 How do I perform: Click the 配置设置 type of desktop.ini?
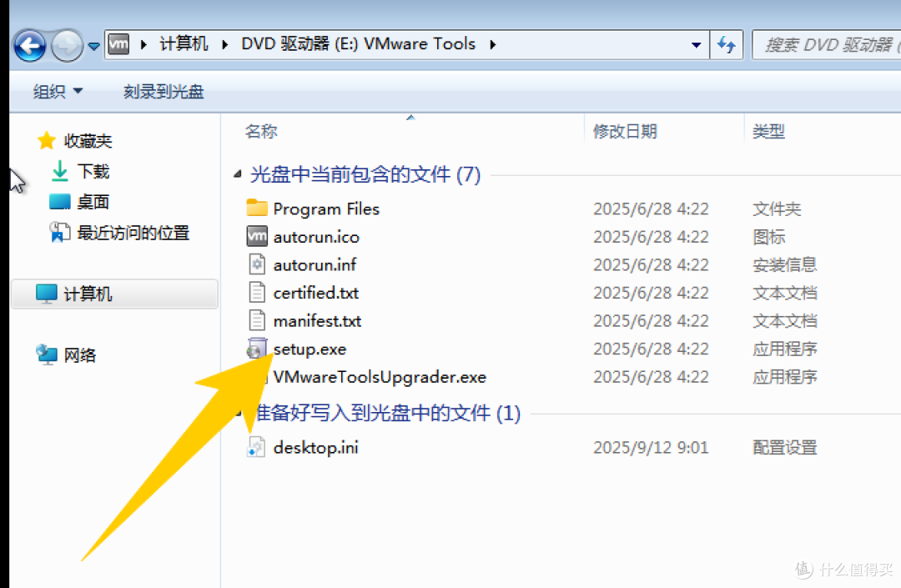click(785, 448)
